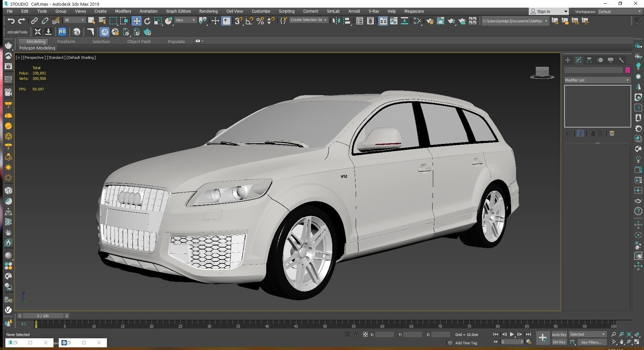Click the Undo arrow icon
Viewport: 644px width, 350px height.
(x=11, y=21)
